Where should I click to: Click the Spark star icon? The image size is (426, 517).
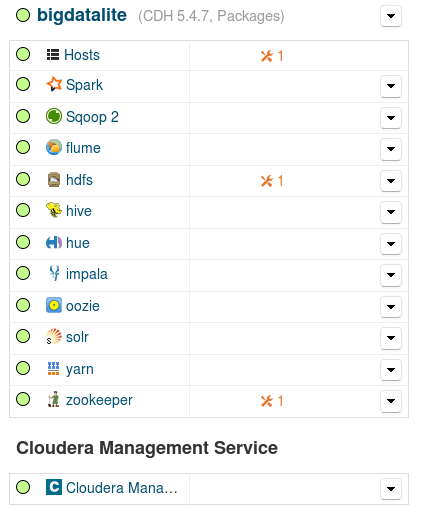pyautogui.click(x=54, y=84)
